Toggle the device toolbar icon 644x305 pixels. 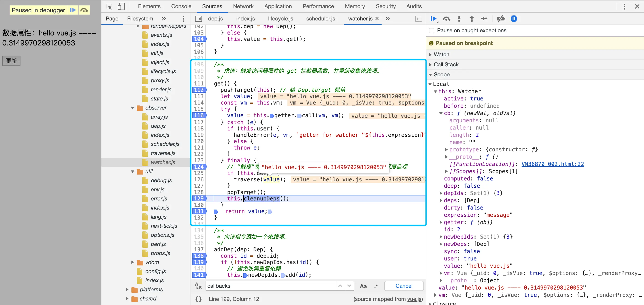click(121, 7)
